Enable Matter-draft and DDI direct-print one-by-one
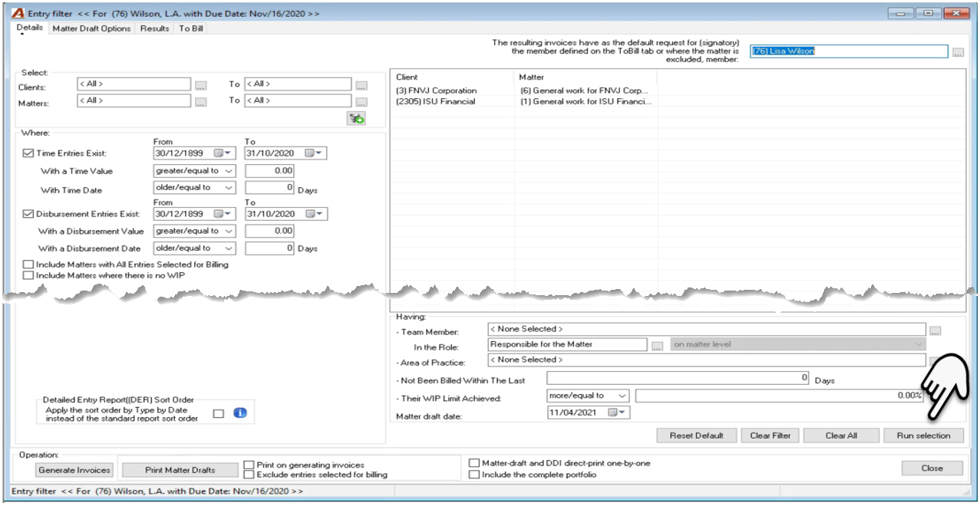The height and width of the screenshot is (506, 980). pos(474,463)
